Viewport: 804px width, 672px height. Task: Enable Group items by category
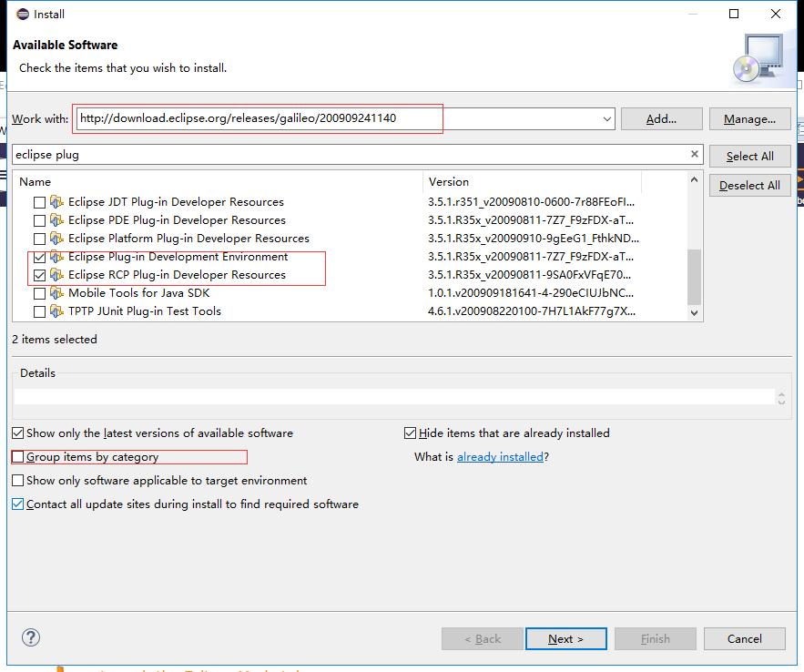tap(17, 456)
